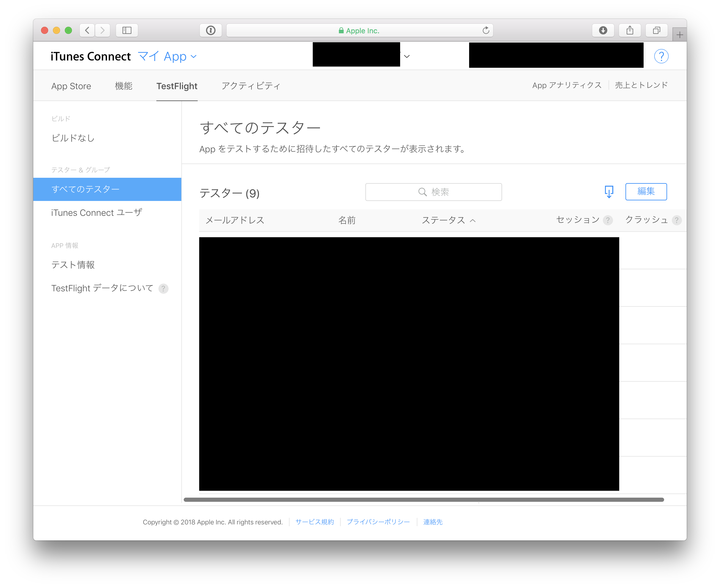
Task: Click the Safari share icon
Action: coord(630,30)
